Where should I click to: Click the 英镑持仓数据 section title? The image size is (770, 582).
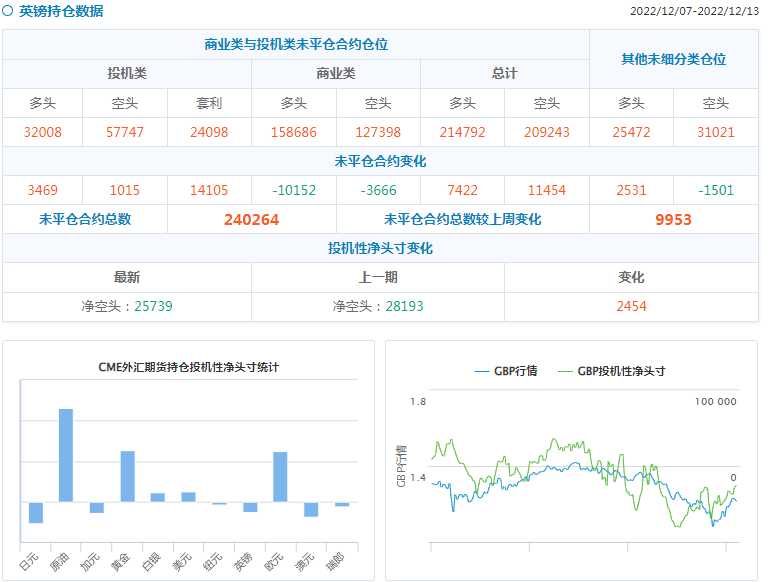coord(60,12)
